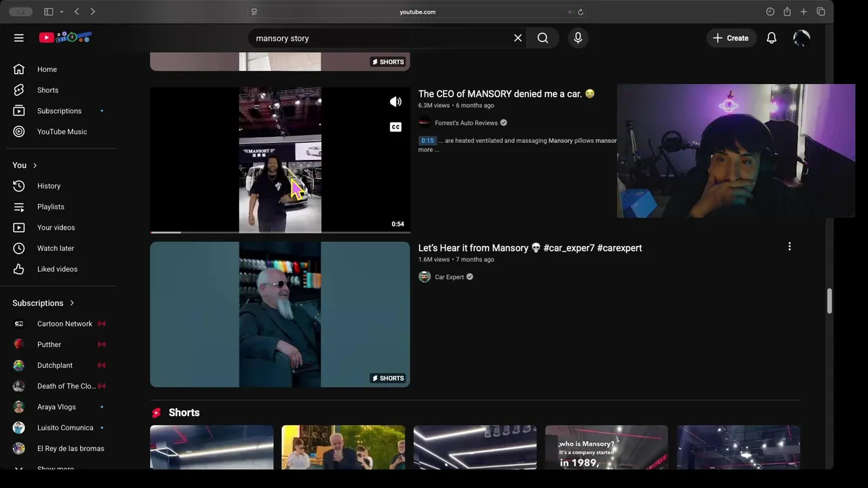Seek on the preview video progress bar
868x488 pixels.
(x=280, y=232)
